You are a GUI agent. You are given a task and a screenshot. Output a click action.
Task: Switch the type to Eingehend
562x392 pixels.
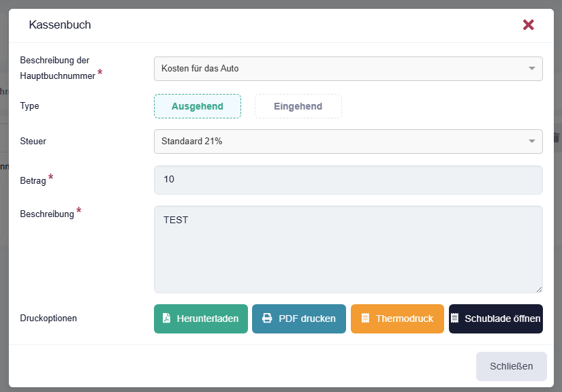pos(298,106)
